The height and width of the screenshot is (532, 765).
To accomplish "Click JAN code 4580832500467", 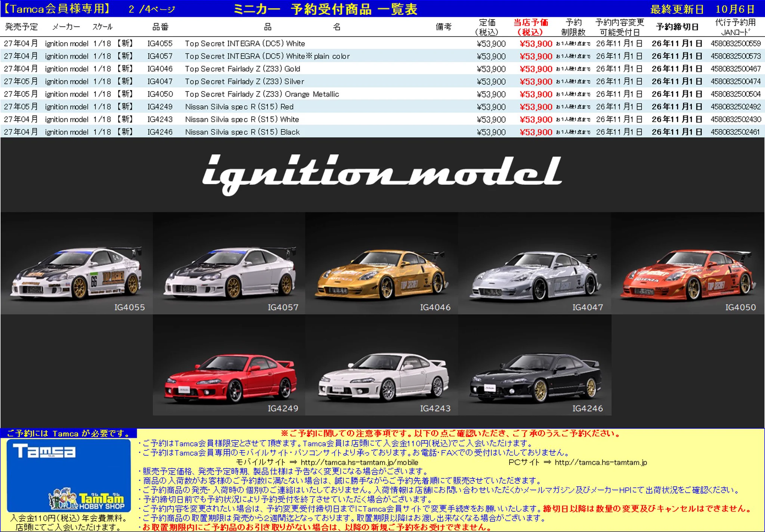I will 735,69.
